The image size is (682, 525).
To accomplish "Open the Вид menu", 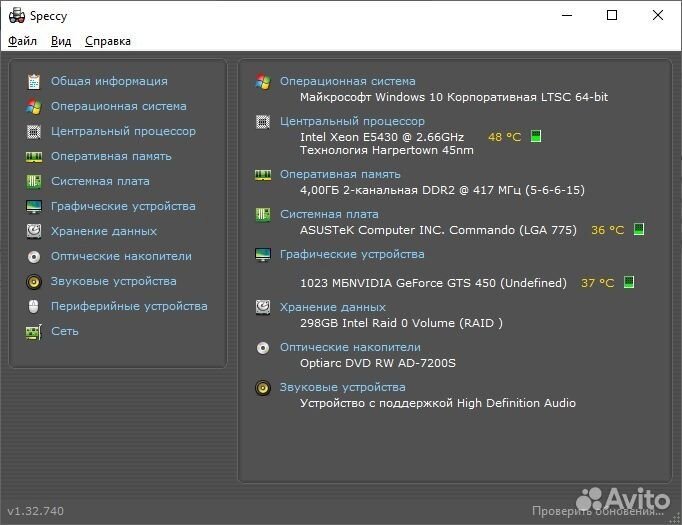I will (61, 41).
